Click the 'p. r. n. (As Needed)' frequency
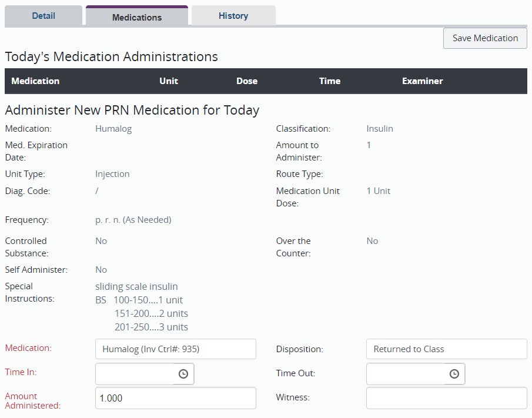 coord(133,220)
